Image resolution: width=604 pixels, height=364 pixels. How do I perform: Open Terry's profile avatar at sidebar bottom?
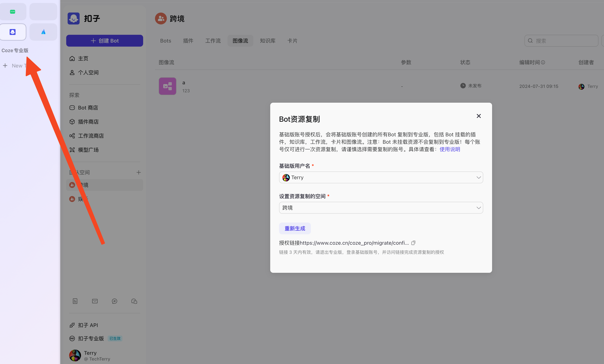tap(75, 355)
